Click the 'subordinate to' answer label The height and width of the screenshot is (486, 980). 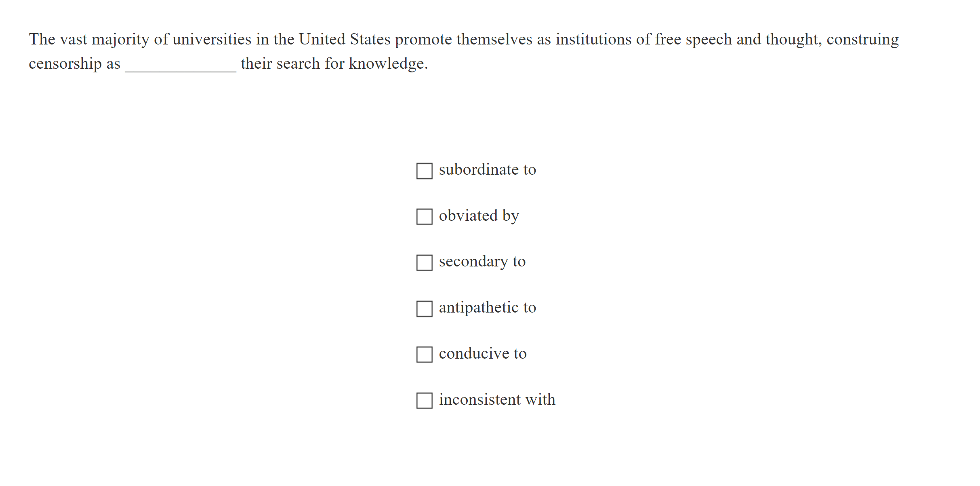coord(487,170)
